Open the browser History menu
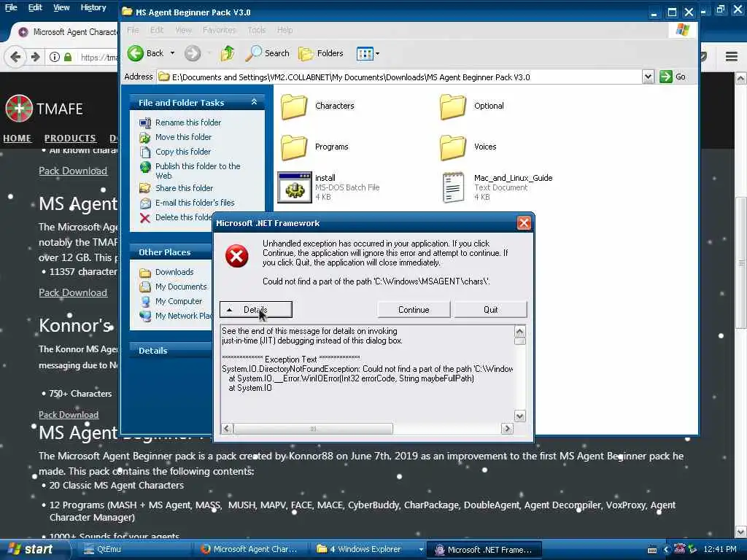Image resolution: width=747 pixels, height=560 pixels. pyautogui.click(x=93, y=7)
